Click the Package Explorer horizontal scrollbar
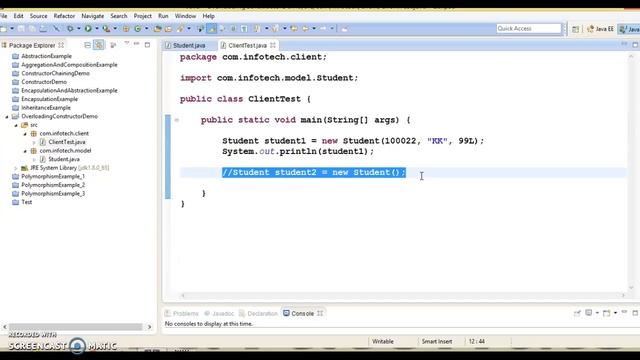 point(76,327)
